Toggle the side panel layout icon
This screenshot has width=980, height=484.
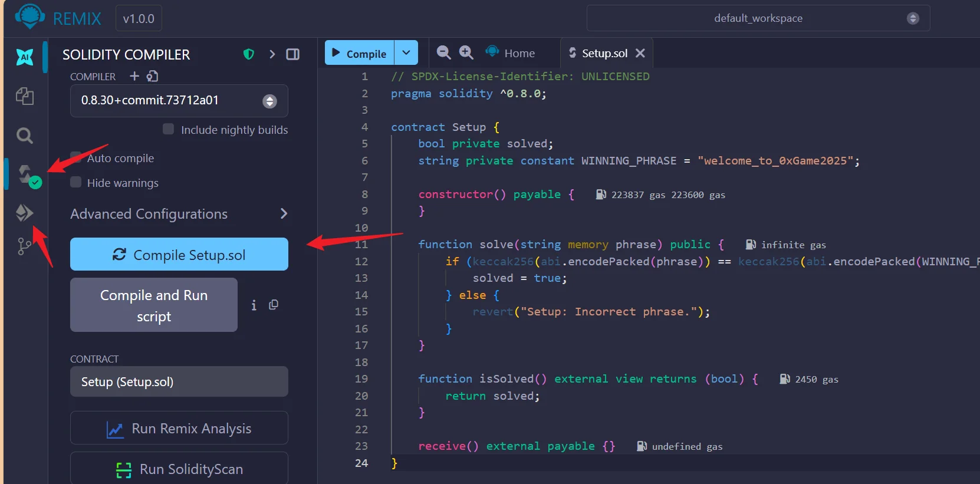(292, 54)
